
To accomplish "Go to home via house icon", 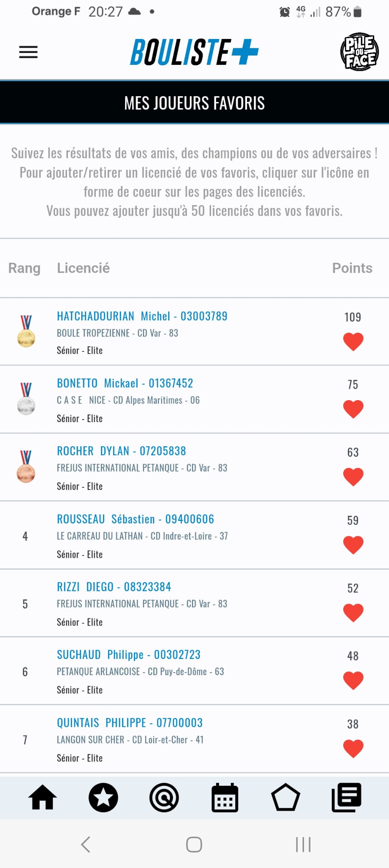I will [x=42, y=797].
